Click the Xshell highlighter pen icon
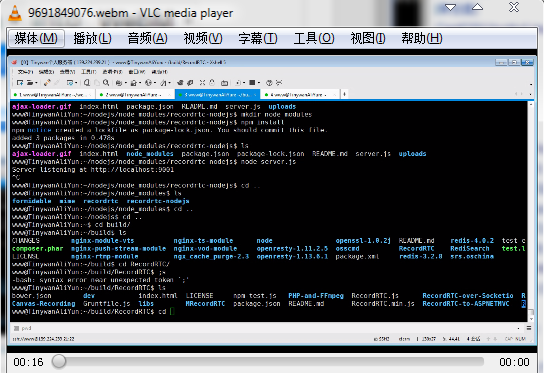 [x=163, y=83]
